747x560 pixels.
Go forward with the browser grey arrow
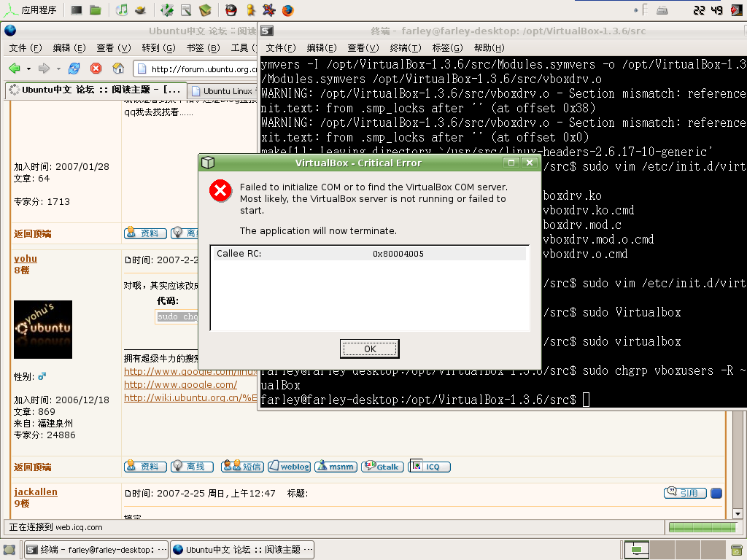pyautogui.click(x=44, y=69)
